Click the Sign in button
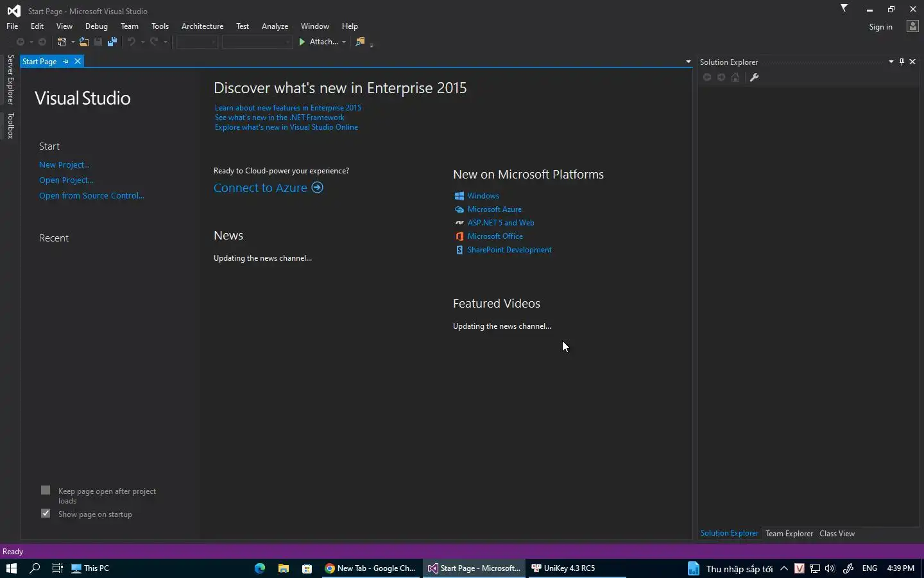 pyautogui.click(x=880, y=27)
